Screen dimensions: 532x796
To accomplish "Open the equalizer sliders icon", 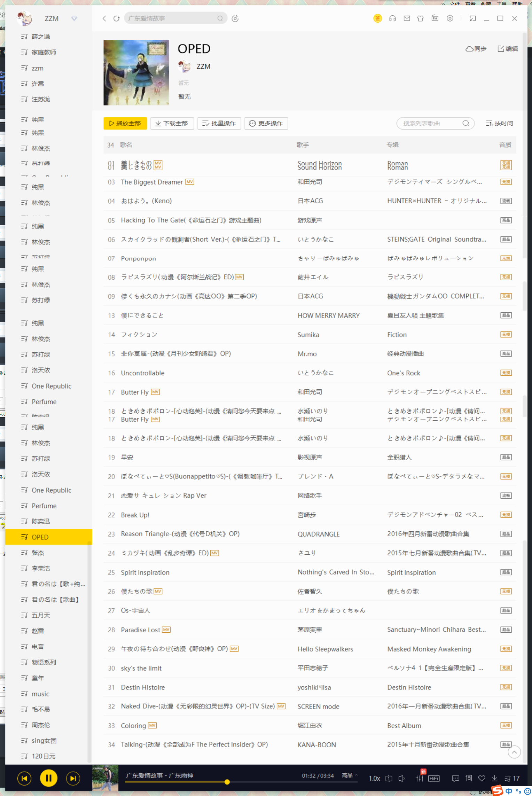I will 420,778.
